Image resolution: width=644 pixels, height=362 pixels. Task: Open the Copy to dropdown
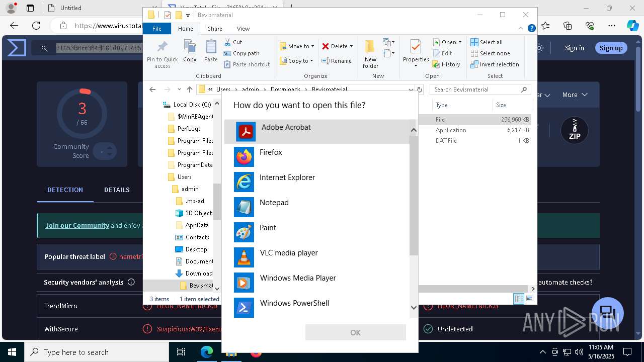296,61
